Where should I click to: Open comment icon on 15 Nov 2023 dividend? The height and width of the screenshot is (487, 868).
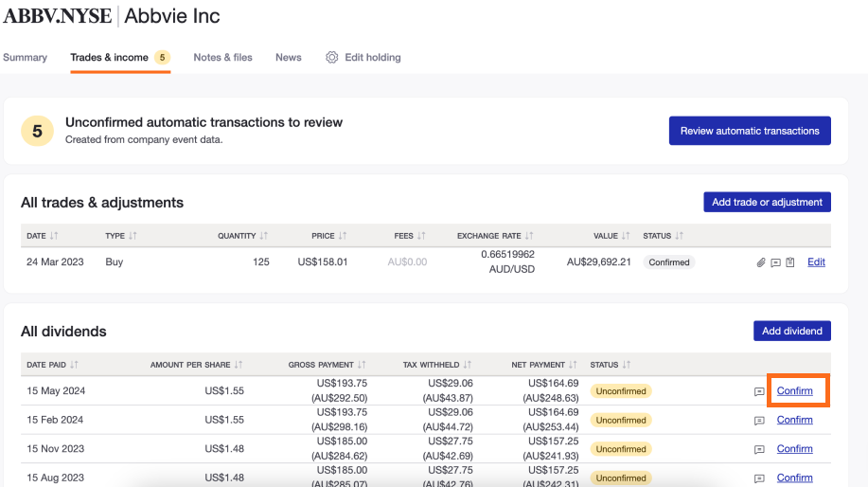pos(759,449)
